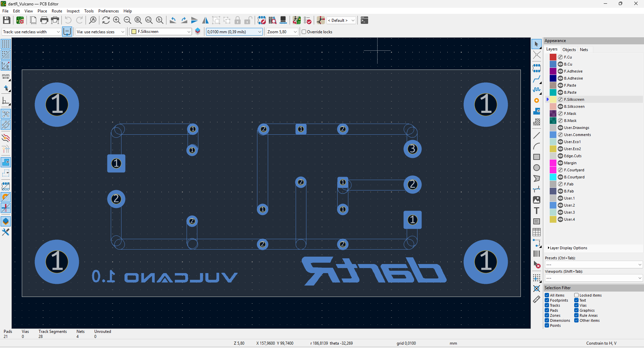
Task: Toggle visibility of B.Cu layer
Action: point(560,64)
